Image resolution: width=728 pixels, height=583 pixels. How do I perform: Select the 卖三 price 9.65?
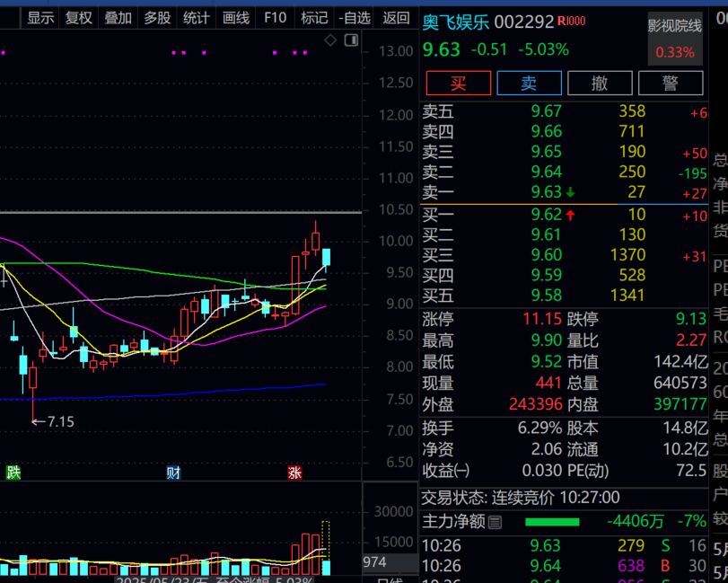547,152
